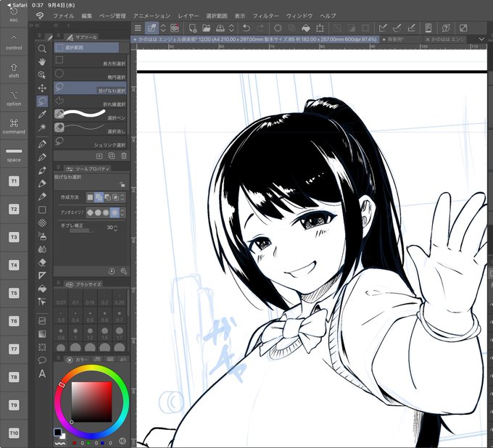Open the ファイル menu

(64, 16)
